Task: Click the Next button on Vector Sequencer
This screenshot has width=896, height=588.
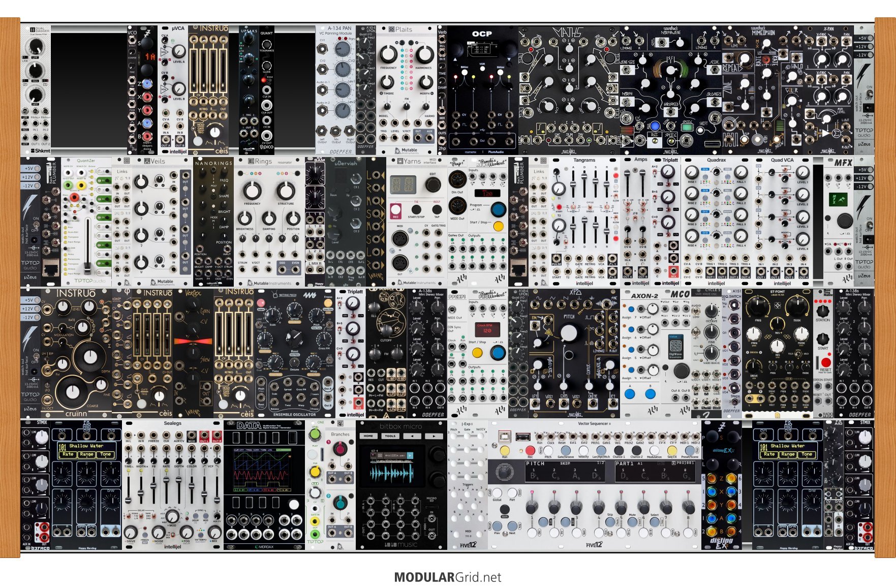Action: pos(512,526)
